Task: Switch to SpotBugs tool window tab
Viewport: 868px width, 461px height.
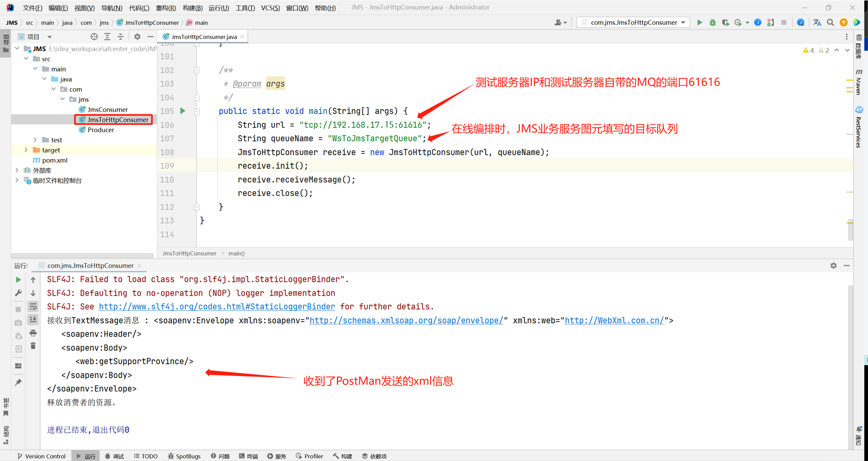Action: click(184, 456)
